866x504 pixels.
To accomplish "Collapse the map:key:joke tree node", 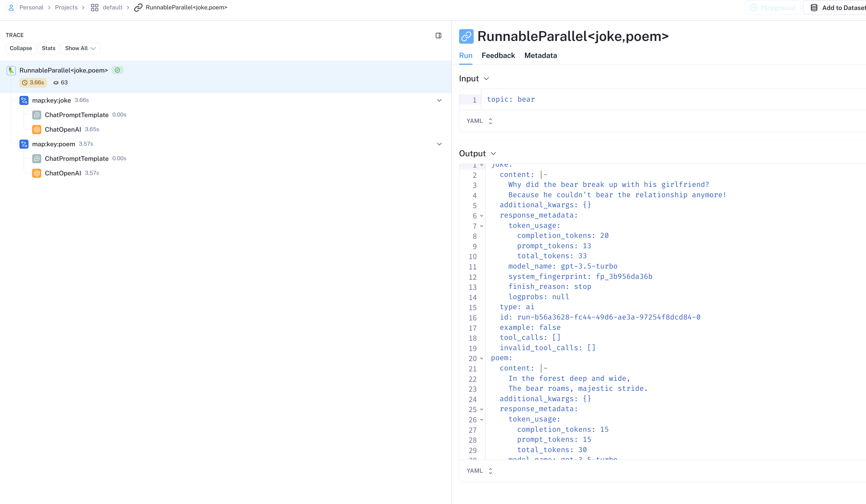I will click(439, 100).
